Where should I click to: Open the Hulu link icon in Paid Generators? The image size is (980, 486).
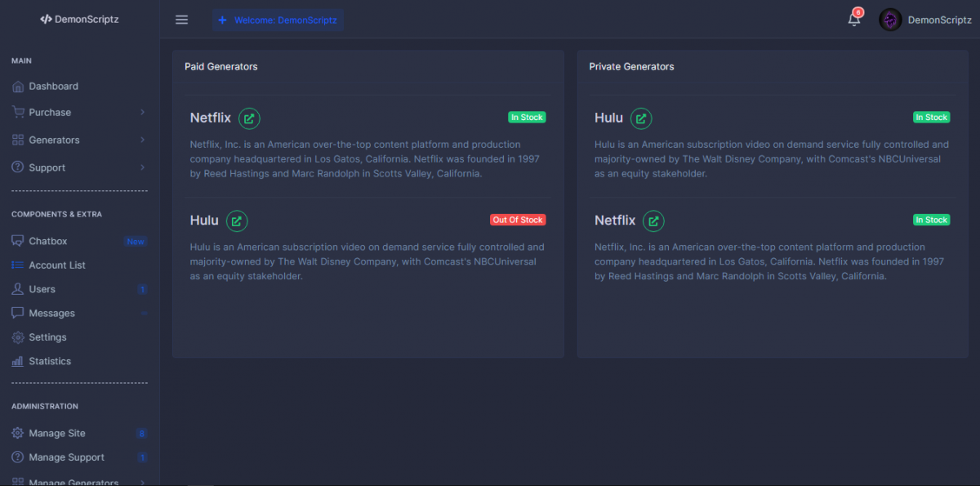click(x=237, y=221)
